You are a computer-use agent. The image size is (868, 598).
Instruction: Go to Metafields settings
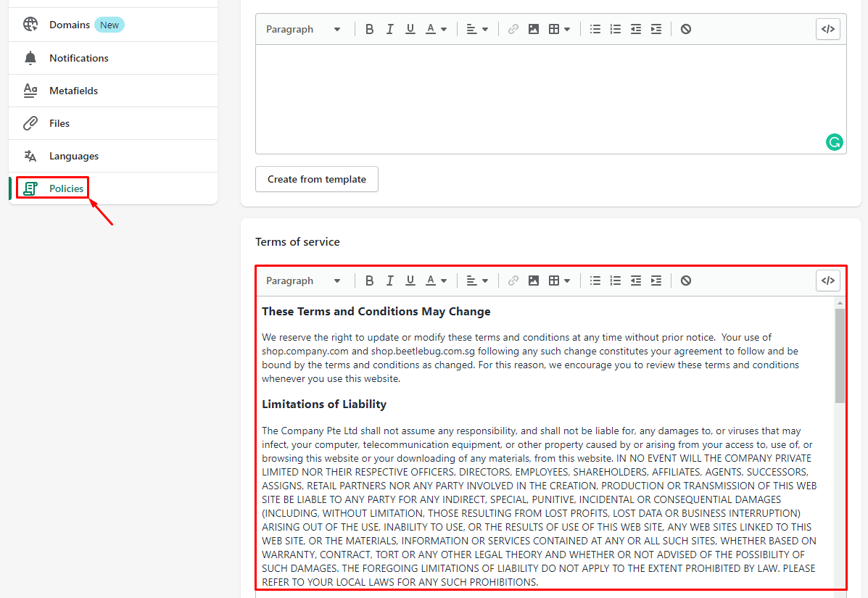(73, 91)
